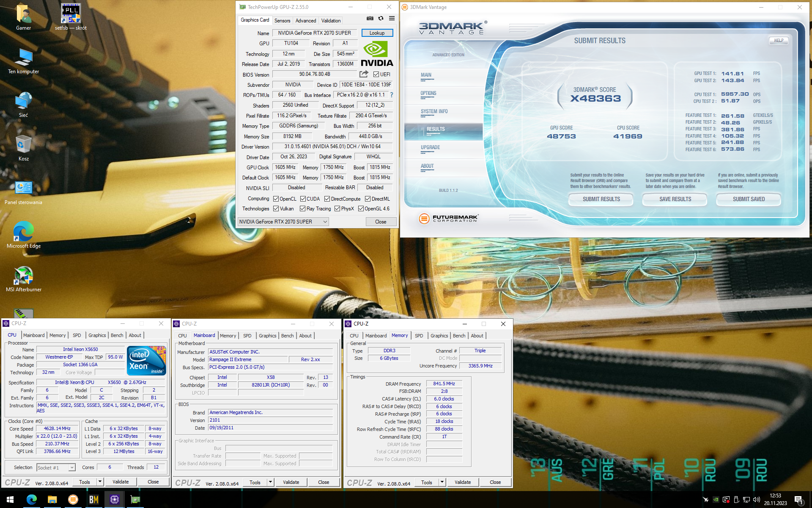Click the 3DMark Vantage taskbar icon
This screenshot has width=812, height=508.
73,500
